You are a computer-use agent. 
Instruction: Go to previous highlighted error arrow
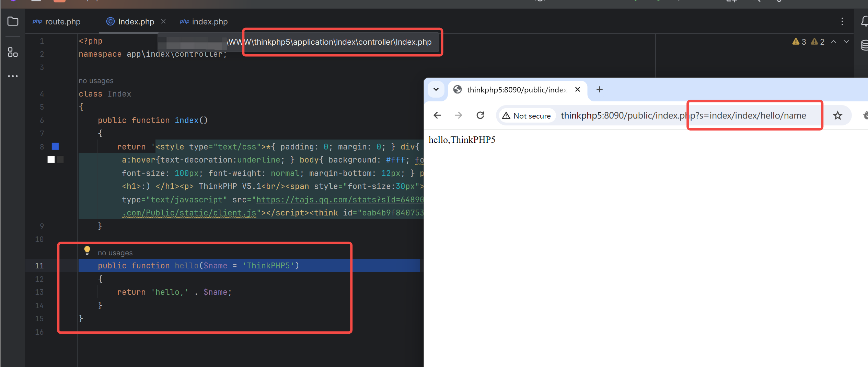[834, 42]
